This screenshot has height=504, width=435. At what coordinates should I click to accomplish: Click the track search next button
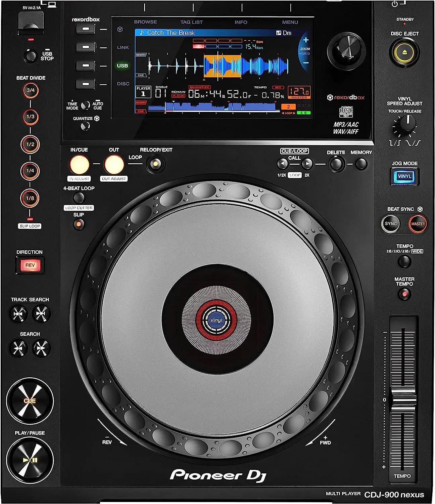(x=41, y=314)
